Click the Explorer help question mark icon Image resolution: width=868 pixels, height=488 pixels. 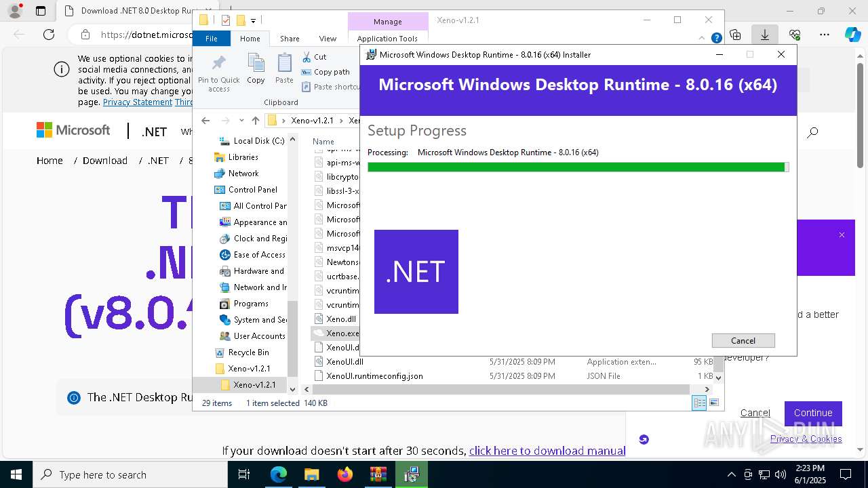[x=716, y=39]
